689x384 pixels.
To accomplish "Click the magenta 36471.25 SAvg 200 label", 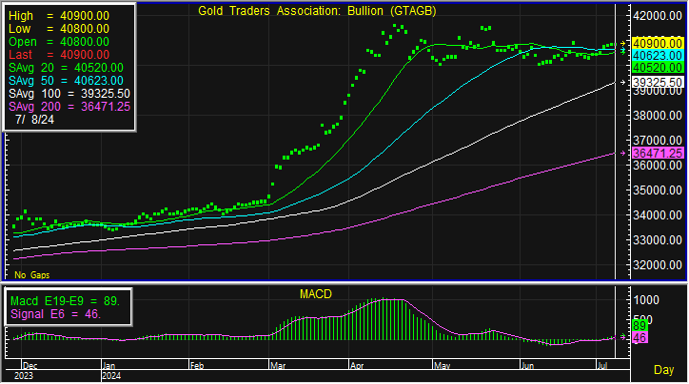I will [657, 153].
